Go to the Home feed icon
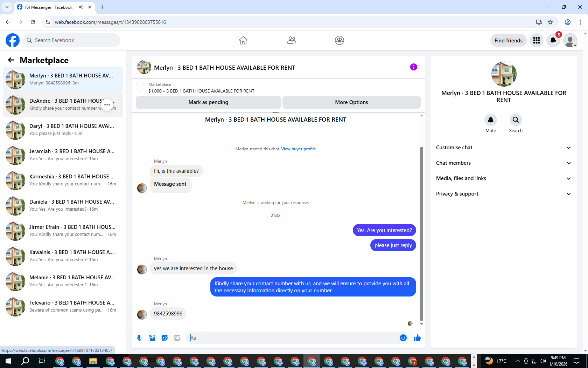 (x=243, y=40)
